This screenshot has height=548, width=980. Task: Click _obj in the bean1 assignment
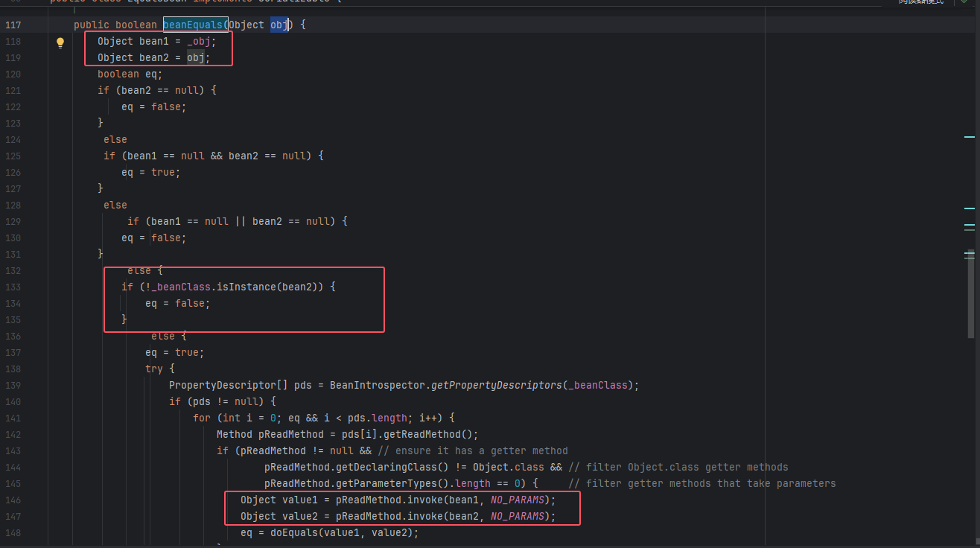click(x=198, y=41)
